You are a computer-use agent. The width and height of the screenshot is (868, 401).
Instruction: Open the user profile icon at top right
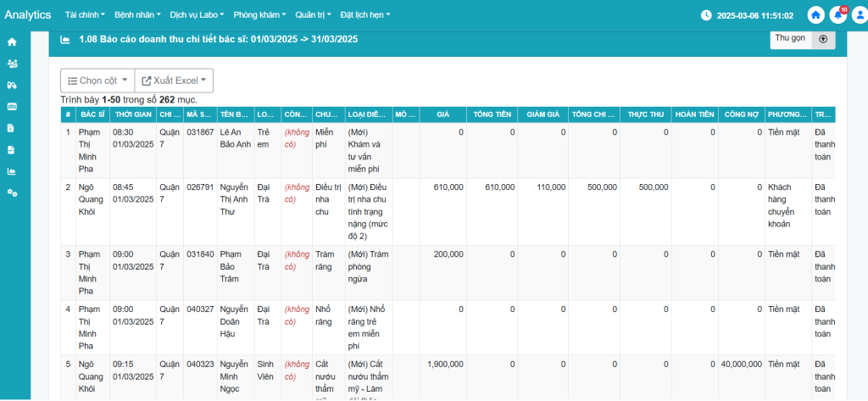coord(861,15)
